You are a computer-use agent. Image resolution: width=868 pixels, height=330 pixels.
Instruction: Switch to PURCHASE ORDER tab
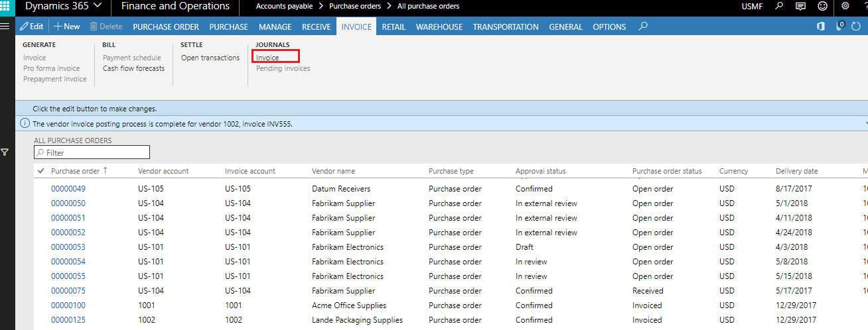pos(166,27)
